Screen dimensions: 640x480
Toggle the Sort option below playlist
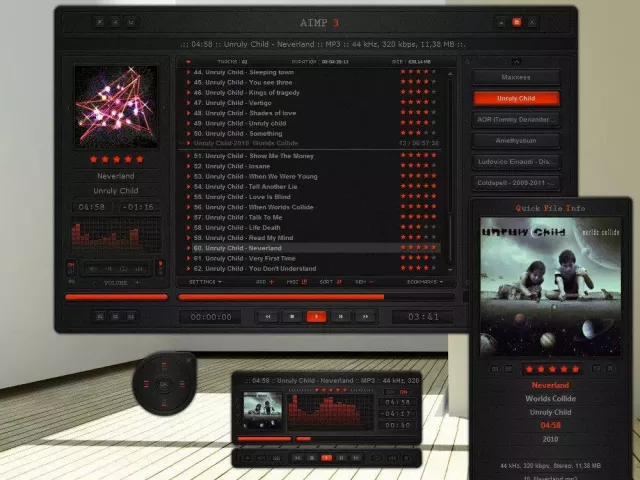click(326, 282)
